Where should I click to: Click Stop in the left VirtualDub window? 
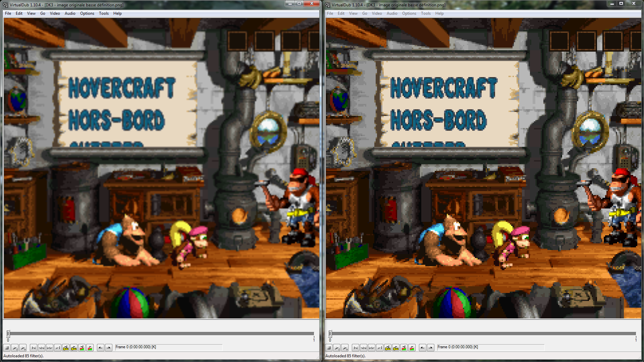tap(7, 348)
